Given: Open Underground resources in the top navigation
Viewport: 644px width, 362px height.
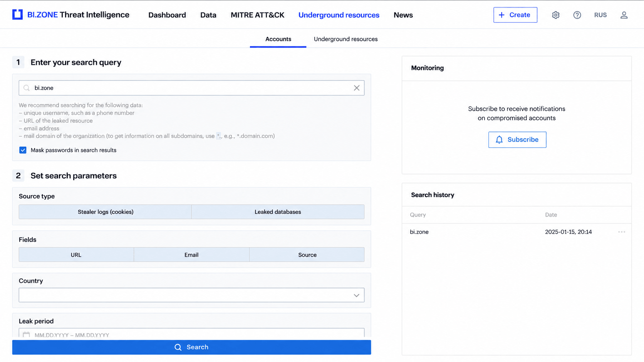Looking at the screenshot, I should click(339, 15).
